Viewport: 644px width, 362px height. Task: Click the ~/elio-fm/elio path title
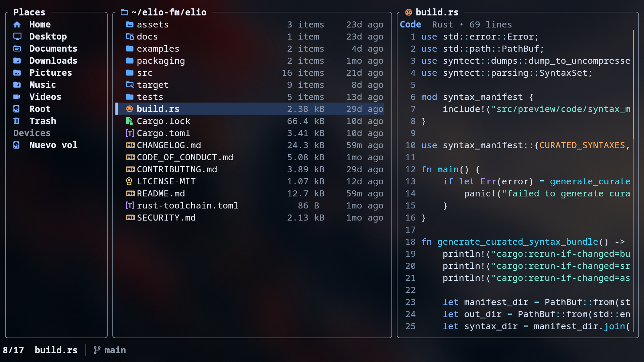pos(169,12)
